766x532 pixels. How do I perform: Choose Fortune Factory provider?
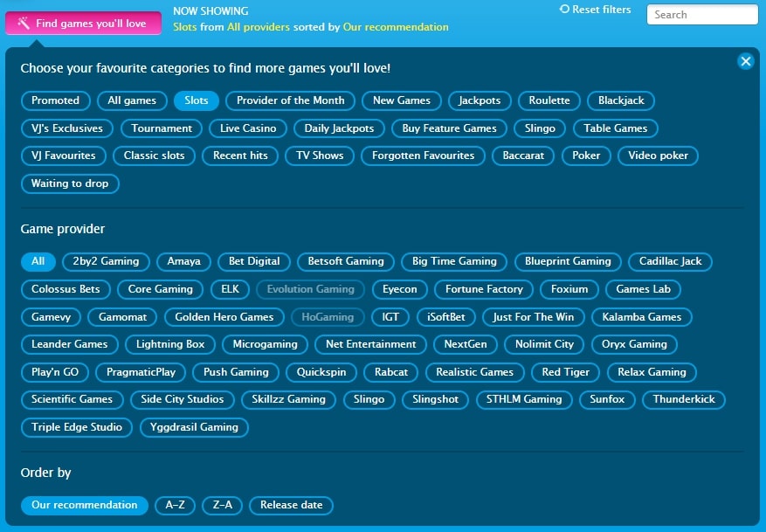[484, 289]
